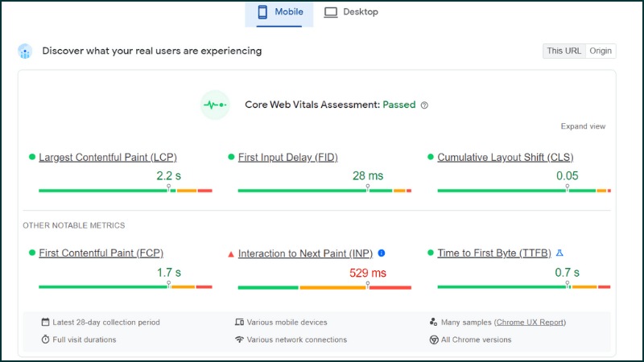
Task: Click the real users data icon at top left
Action: [x=25, y=51]
